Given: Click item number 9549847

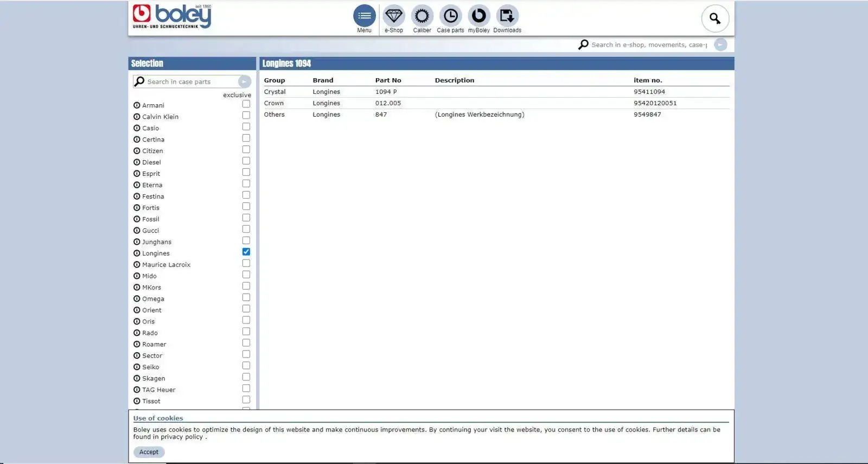Looking at the screenshot, I should point(647,115).
